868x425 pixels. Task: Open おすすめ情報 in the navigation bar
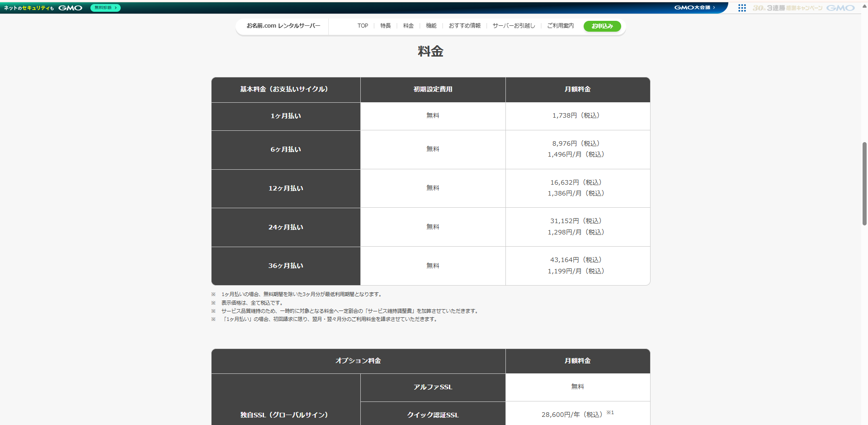coord(464,26)
